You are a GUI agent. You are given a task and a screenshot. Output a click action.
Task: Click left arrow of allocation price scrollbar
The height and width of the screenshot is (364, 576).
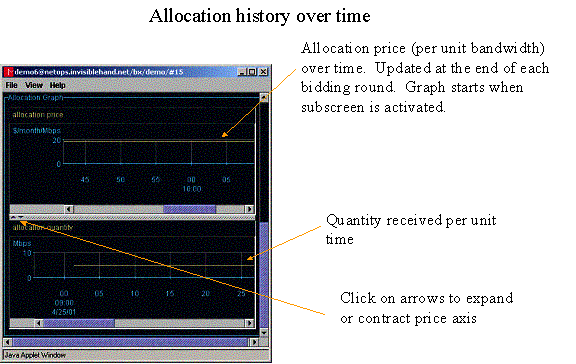point(69,209)
